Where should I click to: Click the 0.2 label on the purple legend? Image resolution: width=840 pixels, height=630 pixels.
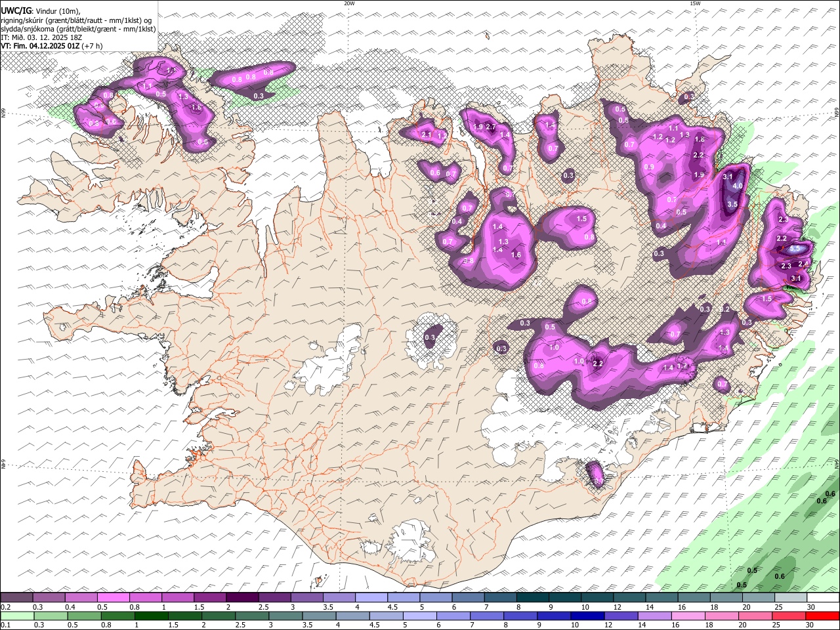pyautogui.click(x=6, y=607)
